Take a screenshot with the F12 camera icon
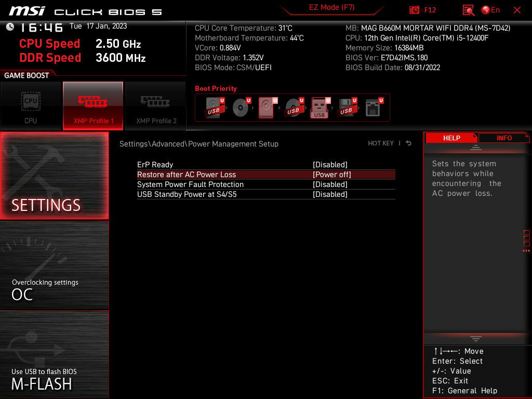Screen dimensions: 532x399 click(x=414, y=10)
